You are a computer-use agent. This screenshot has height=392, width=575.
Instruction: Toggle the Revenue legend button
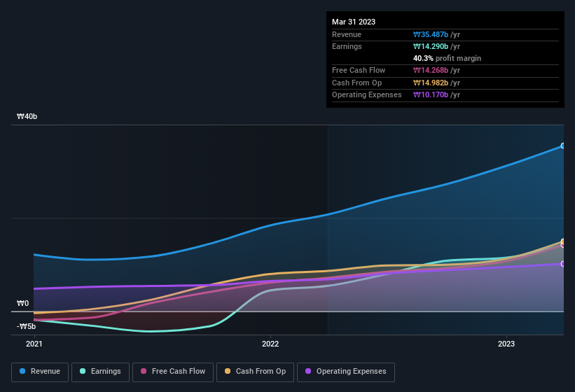coord(40,372)
